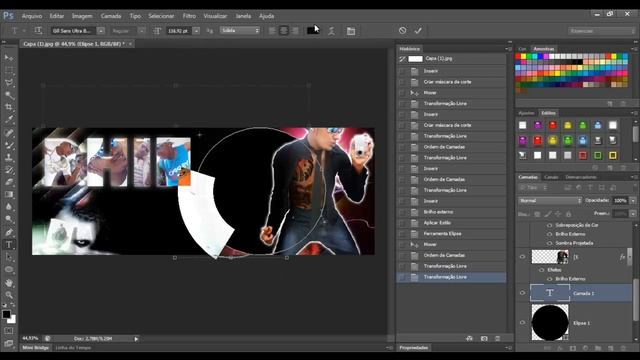Screen dimensions: 640x360
Task: Open the status bar info arrow menu
Action: (136, 338)
